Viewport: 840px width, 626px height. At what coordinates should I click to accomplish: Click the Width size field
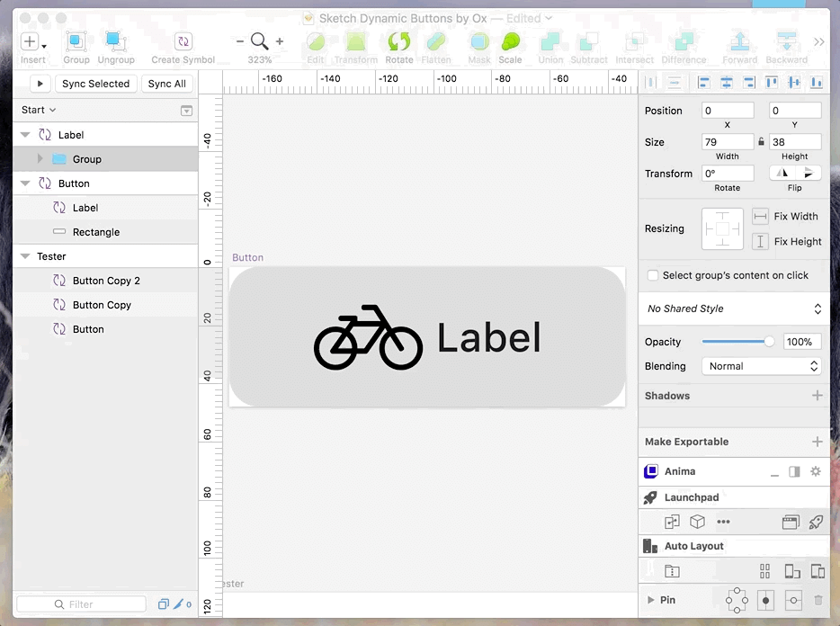[x=728, y=142]
